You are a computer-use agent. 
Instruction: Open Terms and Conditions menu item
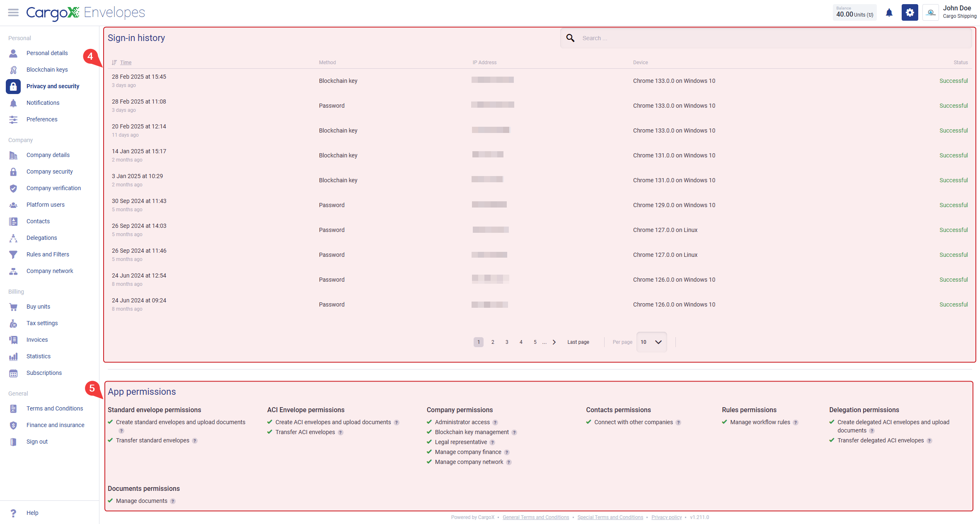click(x=55, y=408)
